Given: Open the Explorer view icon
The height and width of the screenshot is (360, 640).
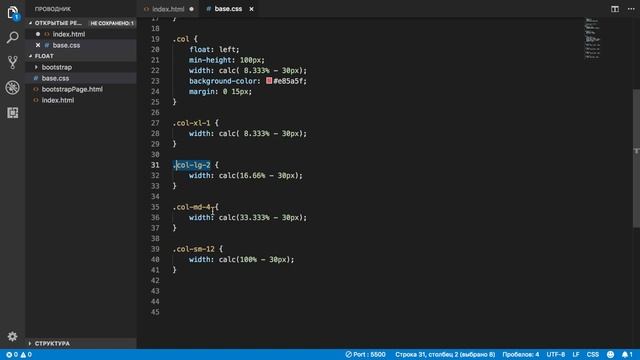Looking at the screenshot, I should click(13, 13).
